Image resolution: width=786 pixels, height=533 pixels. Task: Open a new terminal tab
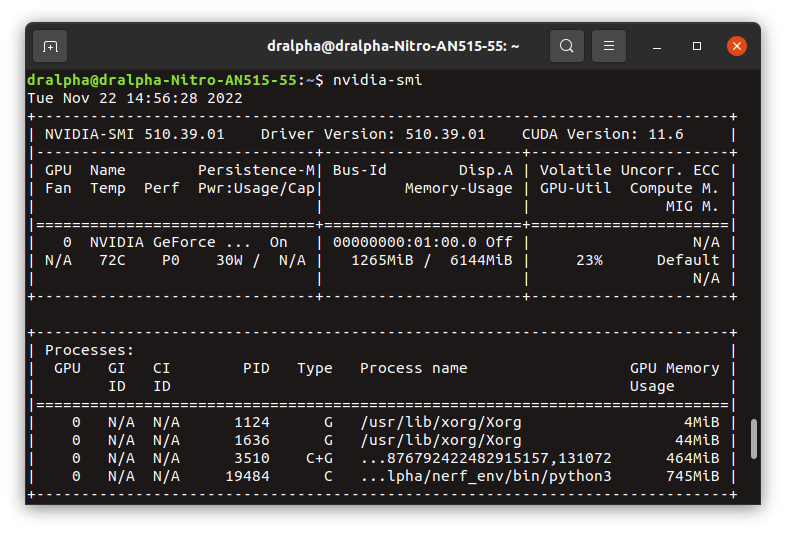tap(50, 46)
